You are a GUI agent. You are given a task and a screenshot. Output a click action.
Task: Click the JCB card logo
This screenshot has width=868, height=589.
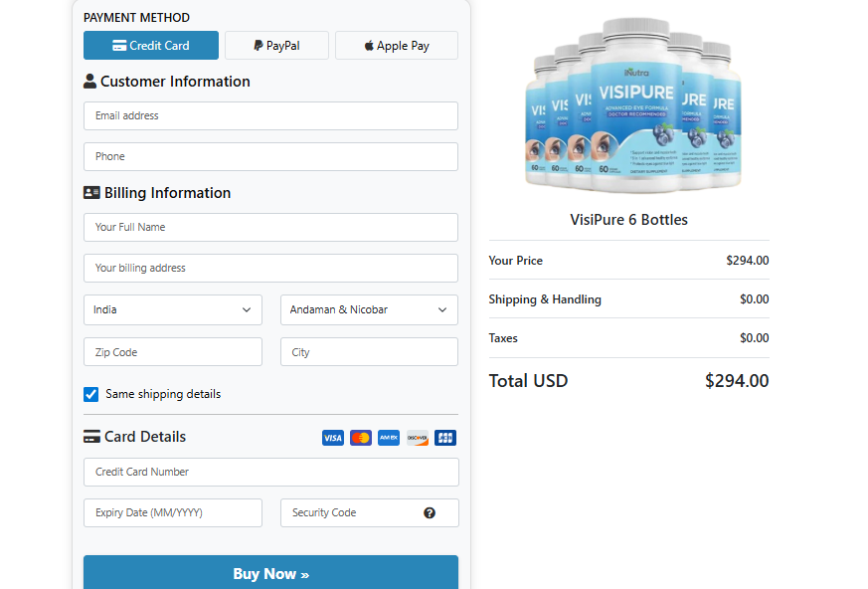click(445, 438)
